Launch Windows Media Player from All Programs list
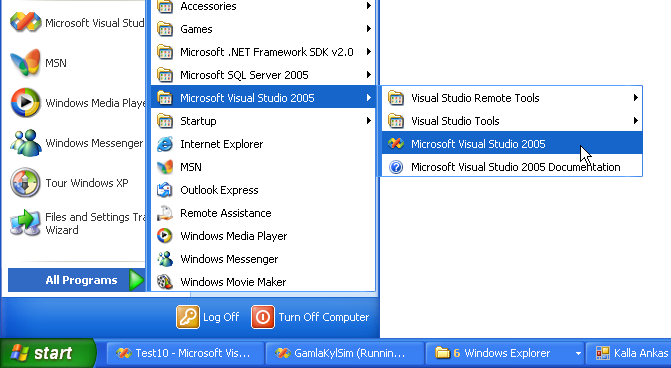 tap(263, 236)
